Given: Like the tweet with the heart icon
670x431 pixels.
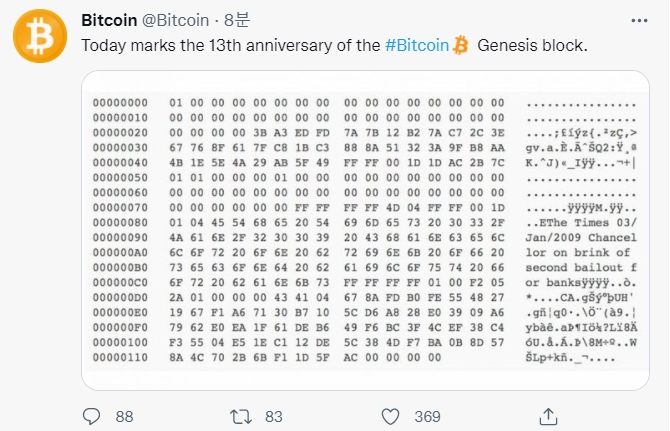Looking at the screenshot, I should [x=392, y=415].
